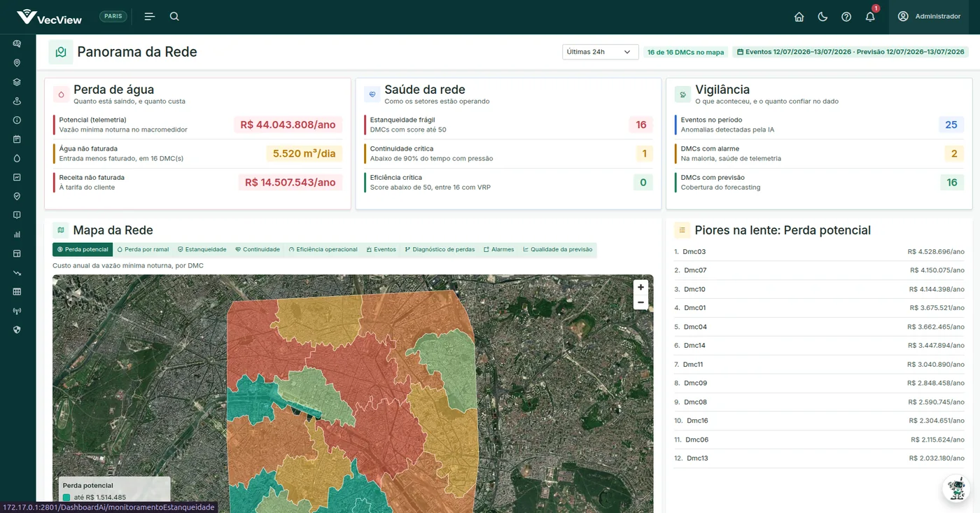Zoom in on the map
This screenshot has width=980, height=513.
click(x=640, y=287)
